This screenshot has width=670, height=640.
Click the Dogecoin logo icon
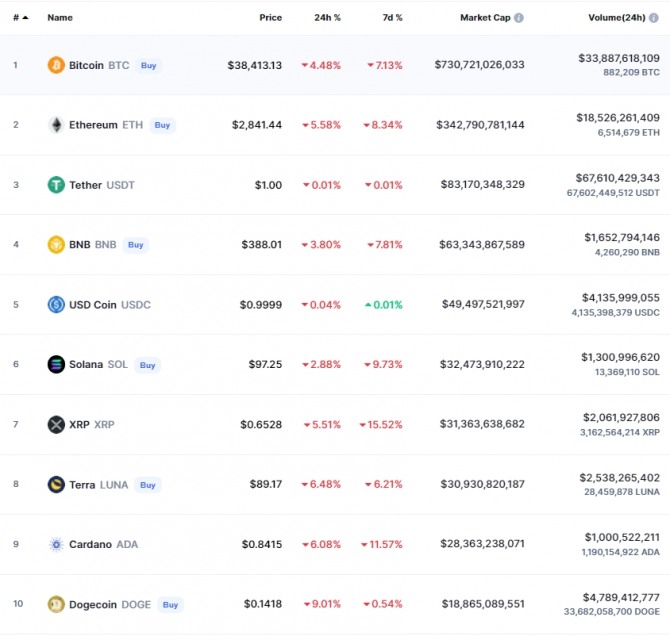click(56, 604)
